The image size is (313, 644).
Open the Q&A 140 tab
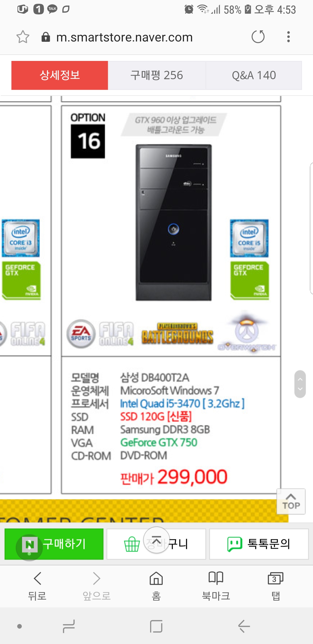[254, 75]
